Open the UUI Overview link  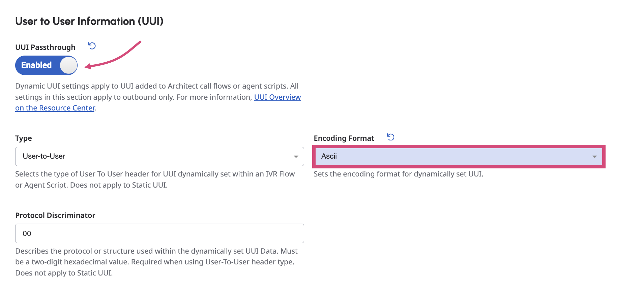pos(277,97)
